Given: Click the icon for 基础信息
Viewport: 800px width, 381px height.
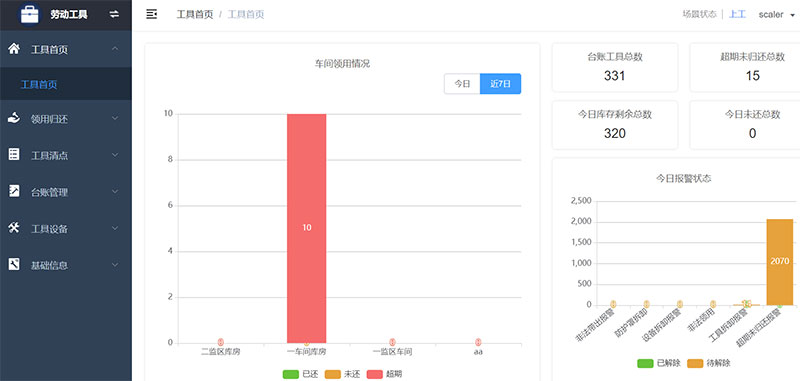Looking at the screenshot, I should click(x=14, y=264).
